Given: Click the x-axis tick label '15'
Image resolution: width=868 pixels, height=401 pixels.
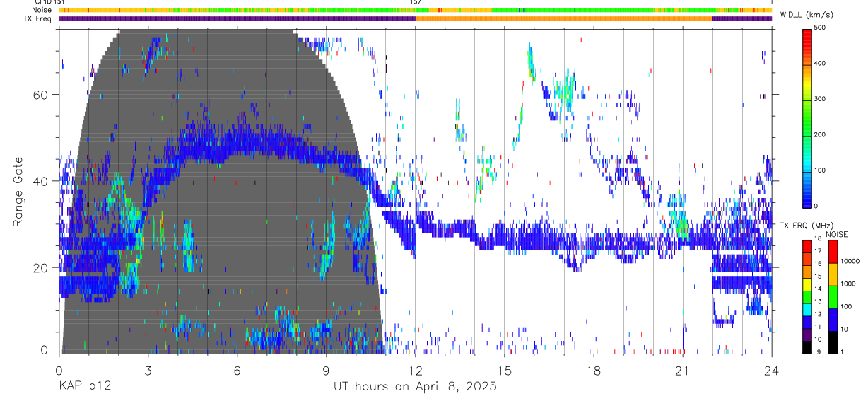Looking at the screenshot, I should point(504,370).
